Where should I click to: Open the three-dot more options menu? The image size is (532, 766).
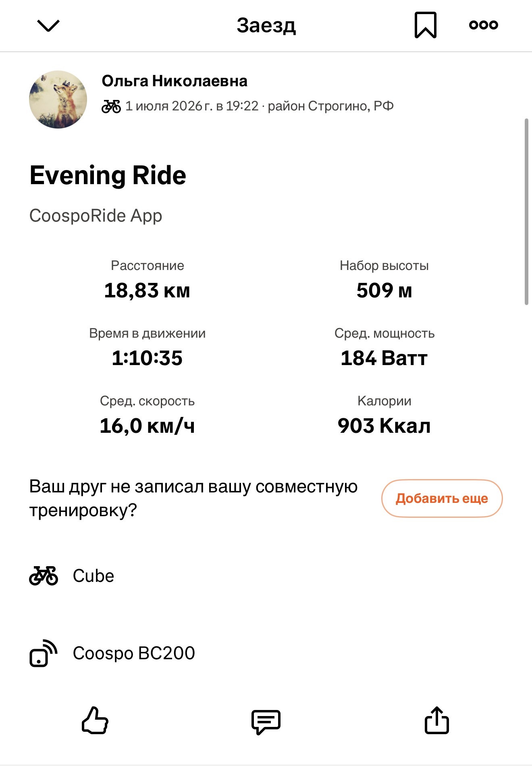[x=484, y=25]
